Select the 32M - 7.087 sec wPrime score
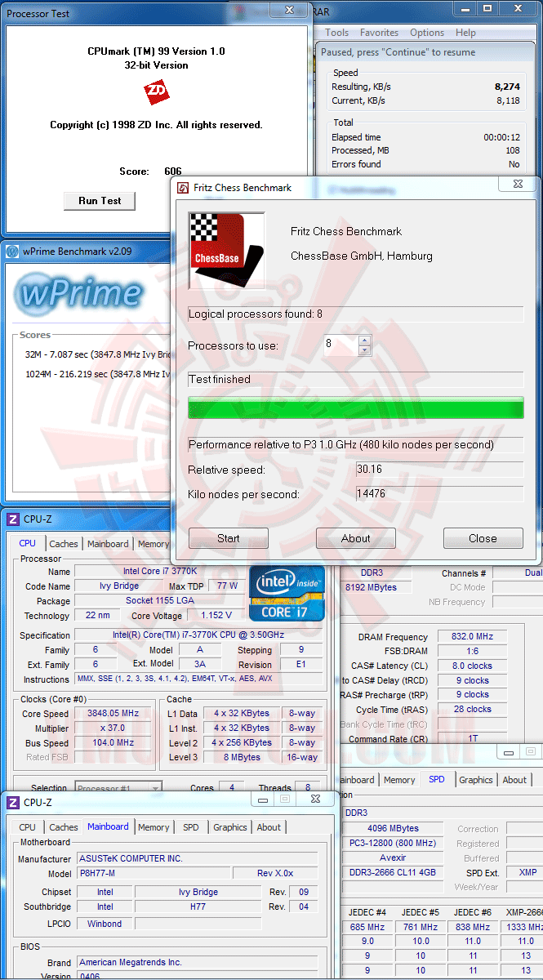 tap(97, 354)
